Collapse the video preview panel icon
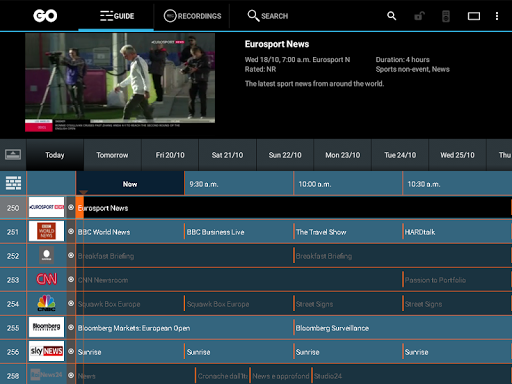The image size is (512, 384). (13, 155)
